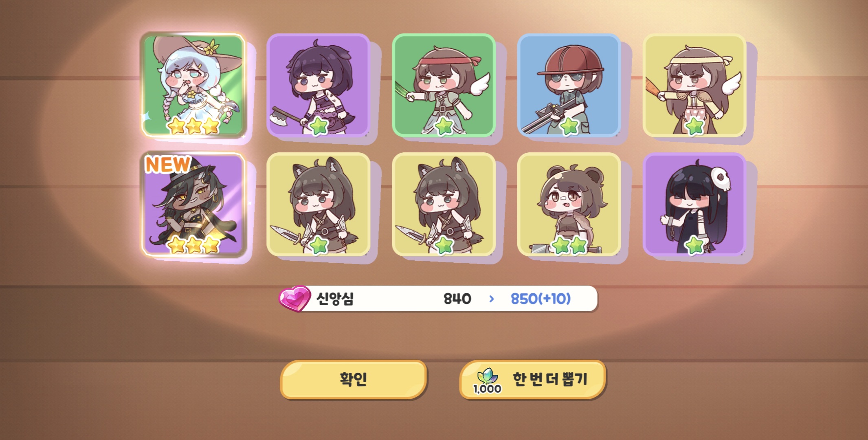
Task: Select the second wolf-eared dagger girl card
Action: point(444,204)
